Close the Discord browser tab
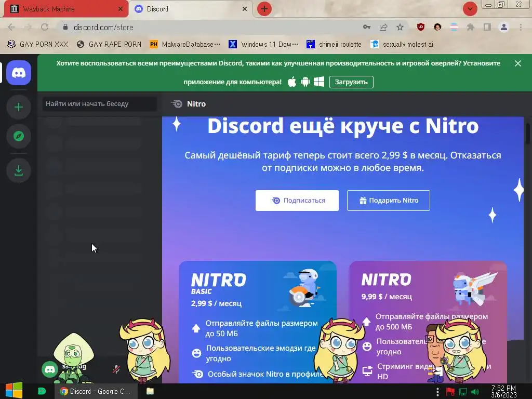 pyautogui.click(x=245, y=9)
